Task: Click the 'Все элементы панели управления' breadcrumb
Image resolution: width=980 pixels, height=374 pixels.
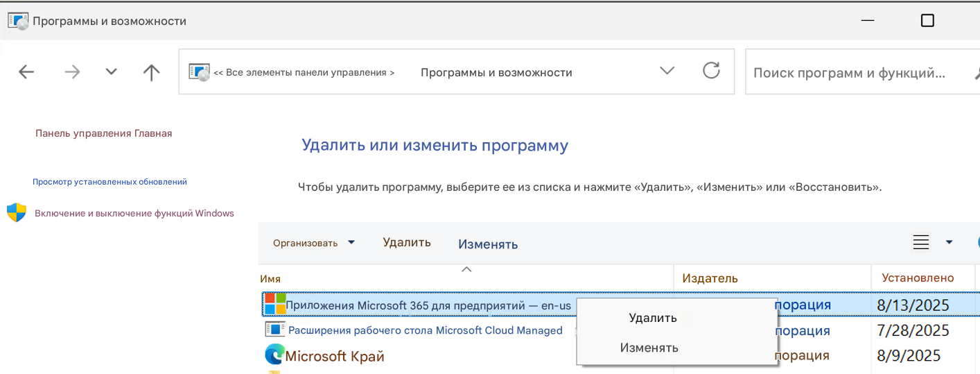Action: (x=304, y=72)
